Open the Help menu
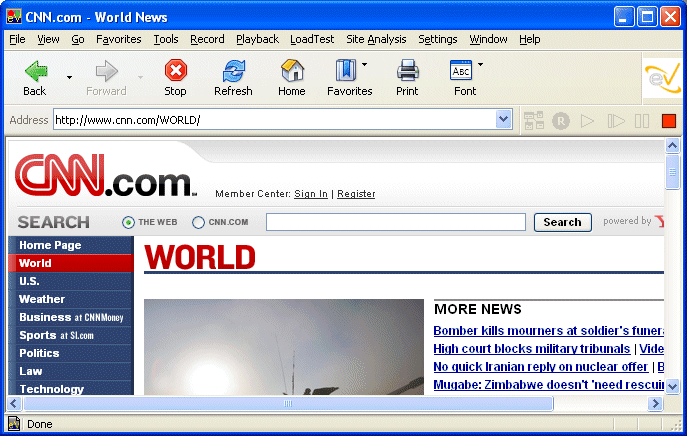Screen dimensions: 687x436 click(x=530, y=39)
